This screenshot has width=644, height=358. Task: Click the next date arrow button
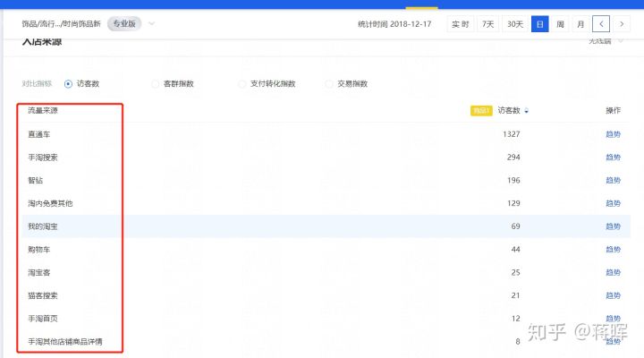[x=623, y=24]
